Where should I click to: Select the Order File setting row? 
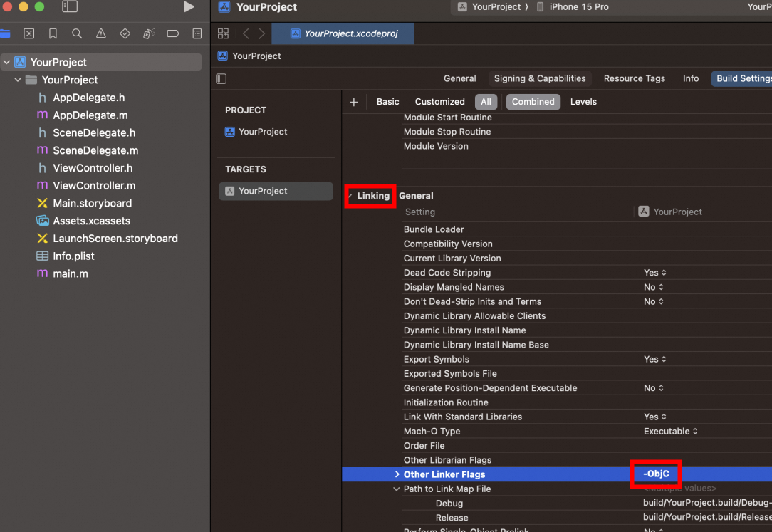point(587,445)
